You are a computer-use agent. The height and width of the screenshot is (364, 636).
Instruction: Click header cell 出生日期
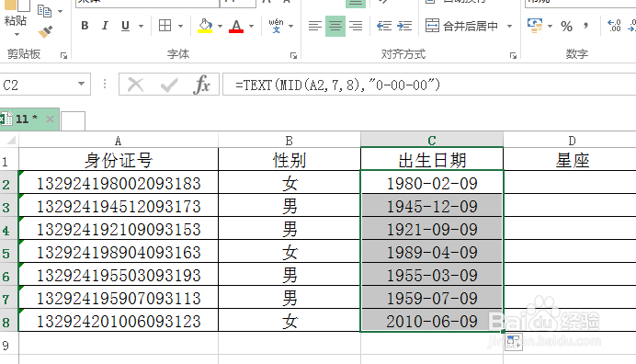click(x=432, y=160)
